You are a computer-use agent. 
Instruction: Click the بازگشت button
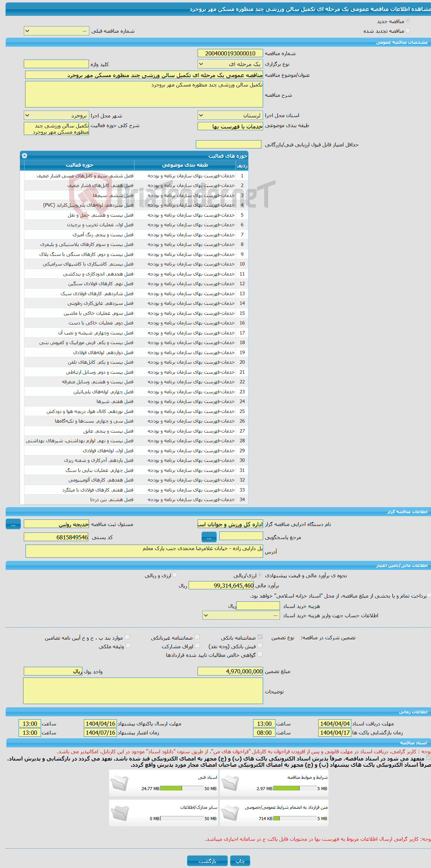207,861
